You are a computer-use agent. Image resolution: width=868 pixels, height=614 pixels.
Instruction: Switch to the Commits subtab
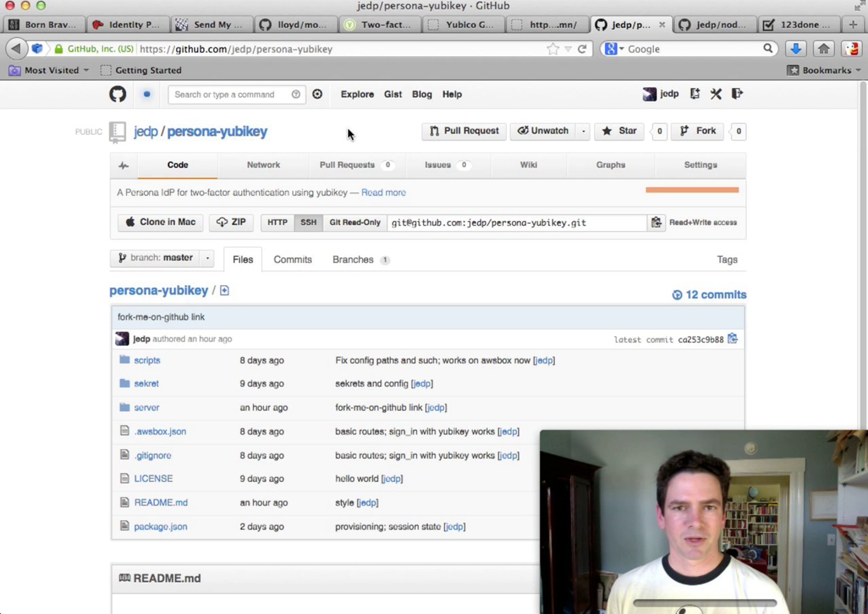pos(293,260)
